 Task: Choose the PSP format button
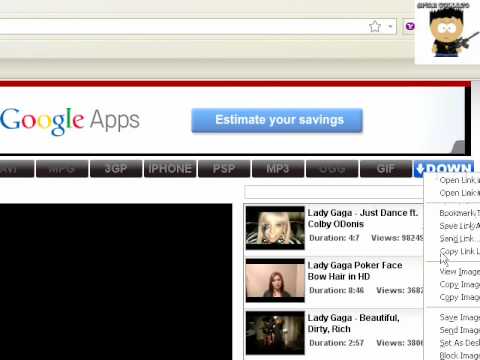coord(224,169)
